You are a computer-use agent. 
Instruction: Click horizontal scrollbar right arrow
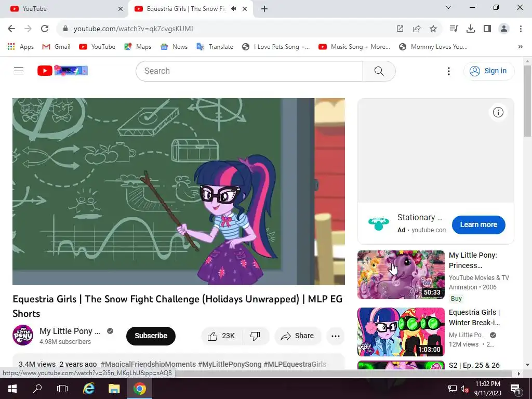pyautogui.click(x=519, y=374)
